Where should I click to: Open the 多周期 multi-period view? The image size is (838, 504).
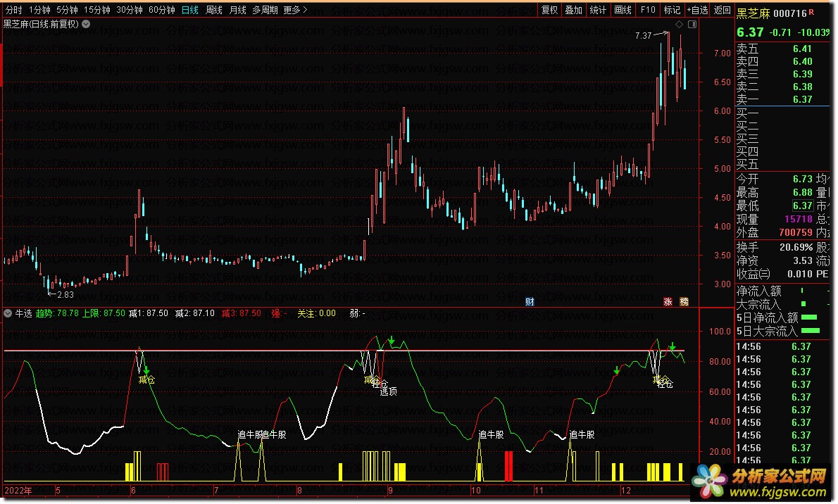point(265,10)
